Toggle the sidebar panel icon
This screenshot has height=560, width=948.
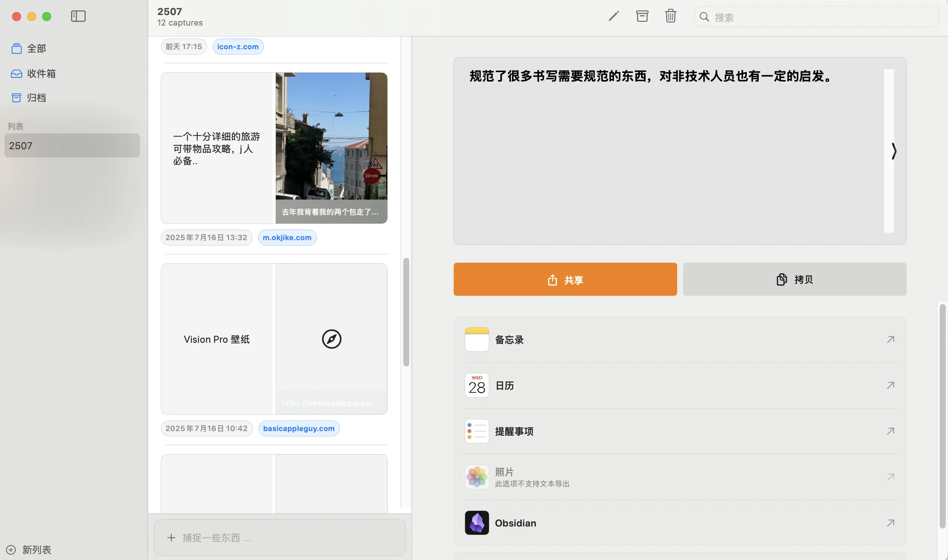tap(78, 16)
